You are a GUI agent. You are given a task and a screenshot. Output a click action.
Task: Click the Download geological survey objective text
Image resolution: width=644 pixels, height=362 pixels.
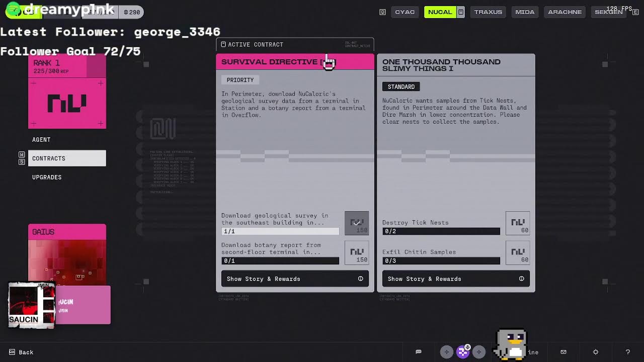tap(275, 219)
